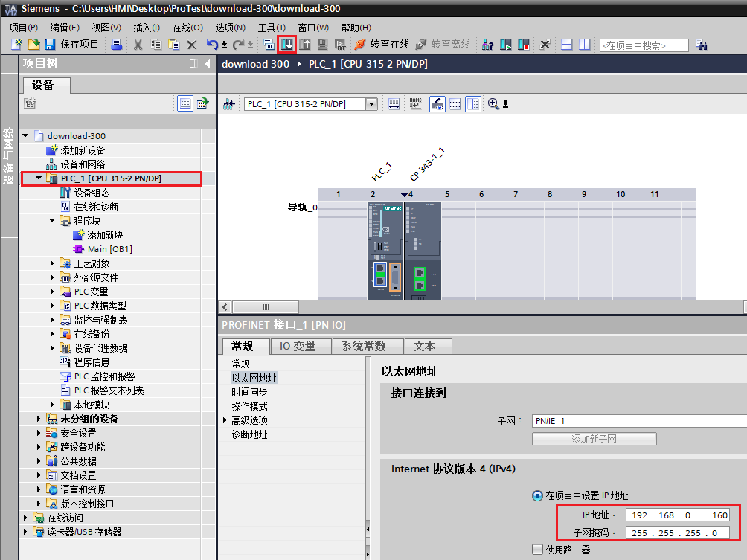Delete using the X toolbar icon
747x560 pixels.
pos(191,45)
